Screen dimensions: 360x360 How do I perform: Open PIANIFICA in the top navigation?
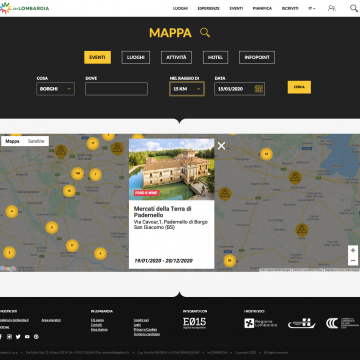(x=262, y=8)
